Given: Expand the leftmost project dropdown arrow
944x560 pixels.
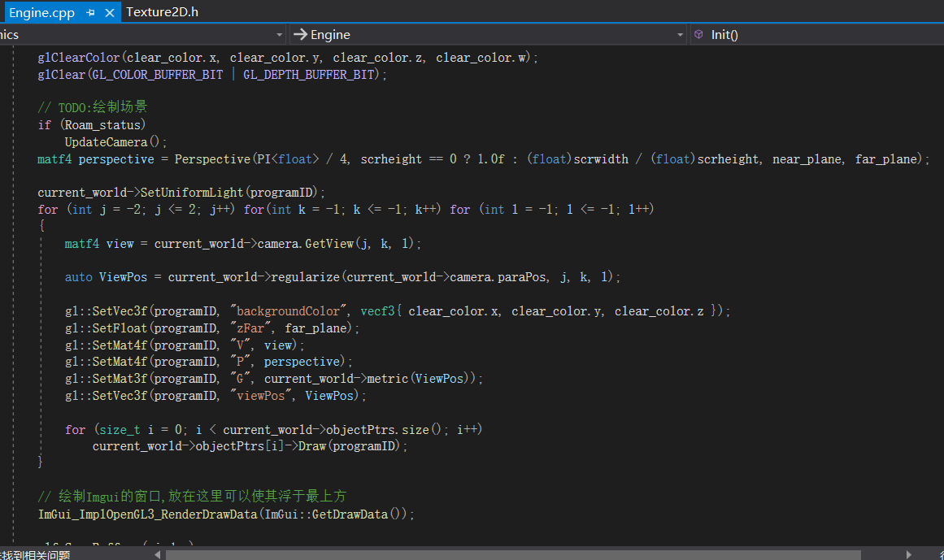Looking at the screenshot, I should (280, 34).
